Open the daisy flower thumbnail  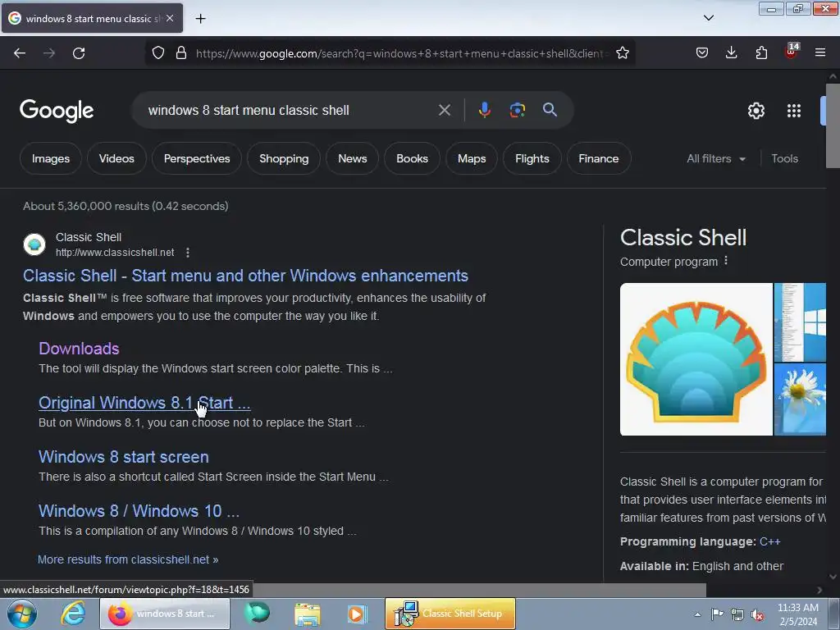click(801, 399)
